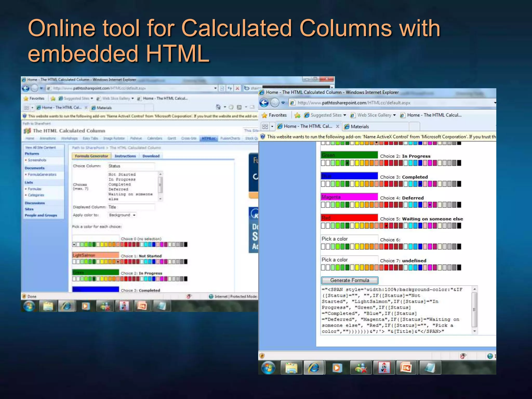532x399 pixels.
Task: Click Compatibility View icon in the left window
Action: click(222, 88)
